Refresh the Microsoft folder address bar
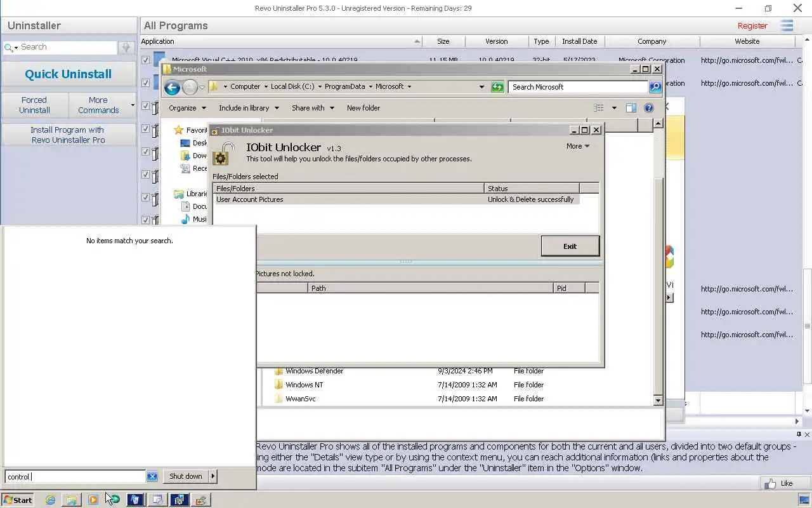Screen dimensions: 812x508 click(498, 87)
